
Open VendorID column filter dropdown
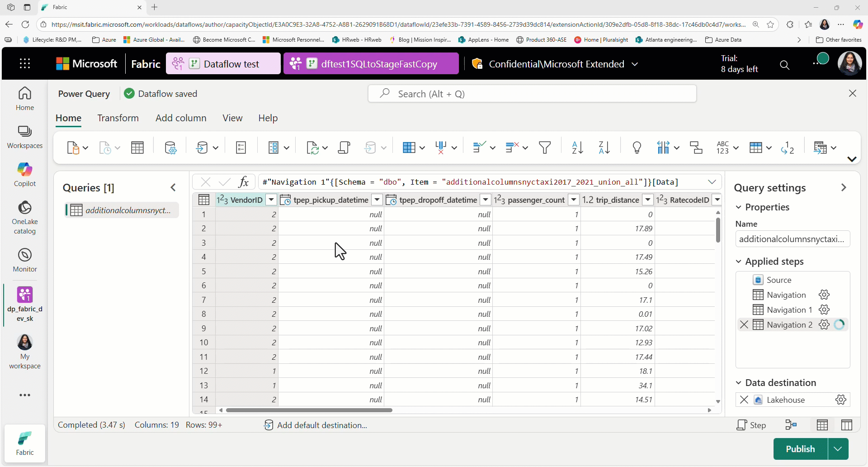point(271,200)
